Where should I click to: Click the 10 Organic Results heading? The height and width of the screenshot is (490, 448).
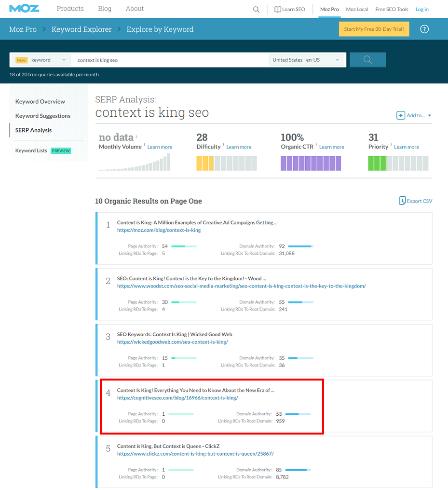point(149,201)
